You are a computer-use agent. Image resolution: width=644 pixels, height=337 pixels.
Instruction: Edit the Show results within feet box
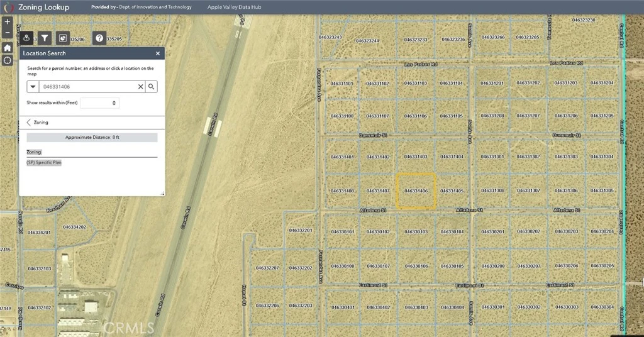tap(99, 102)
